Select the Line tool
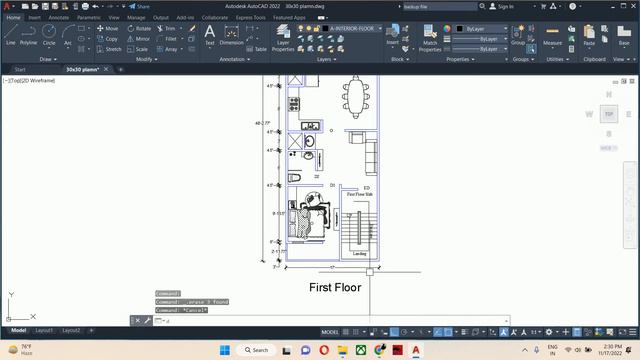640x360 pixels. 11,34
